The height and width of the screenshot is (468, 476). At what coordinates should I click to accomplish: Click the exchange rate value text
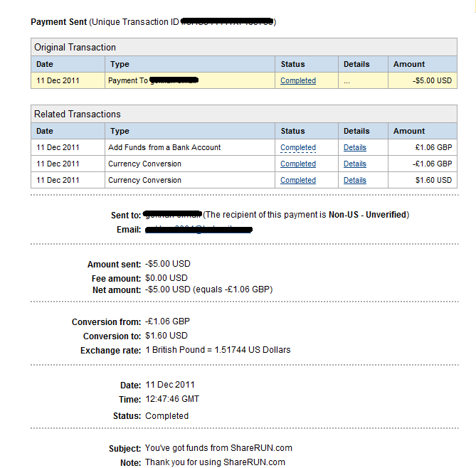click(x=218, y=350)
